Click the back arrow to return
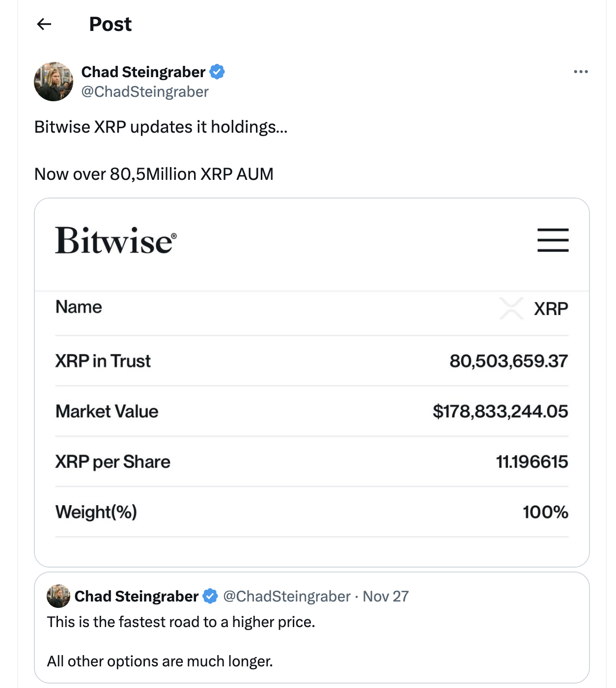This screenshot has height=688, width=616. coord(44,24)
